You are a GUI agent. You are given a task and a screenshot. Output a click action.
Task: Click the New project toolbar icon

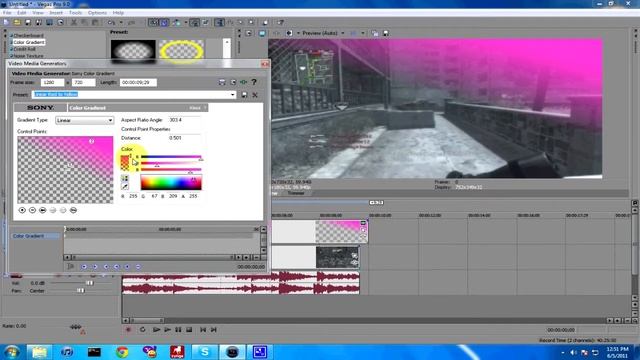pyautogui.click(x=7, y=22)
